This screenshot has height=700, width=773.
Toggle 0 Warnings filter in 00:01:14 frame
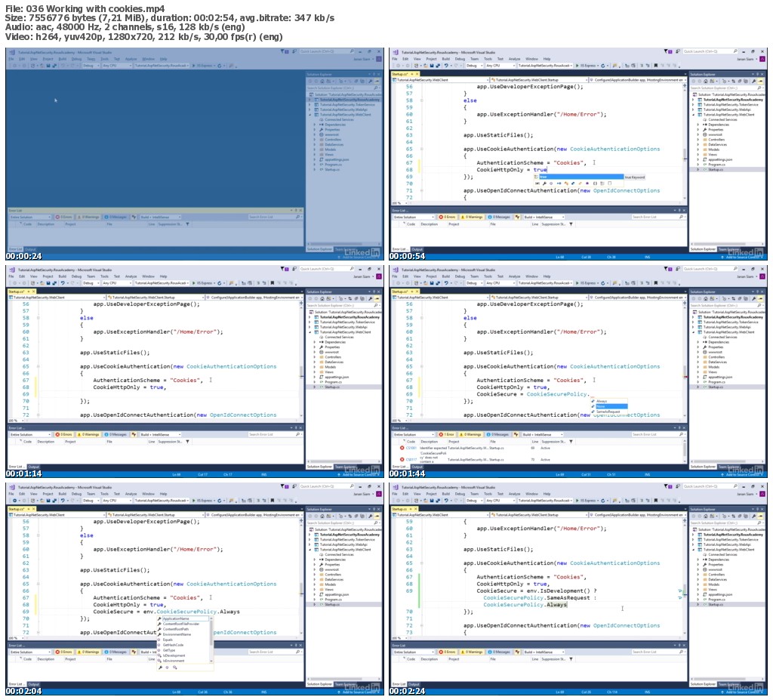tap(88, 435)
